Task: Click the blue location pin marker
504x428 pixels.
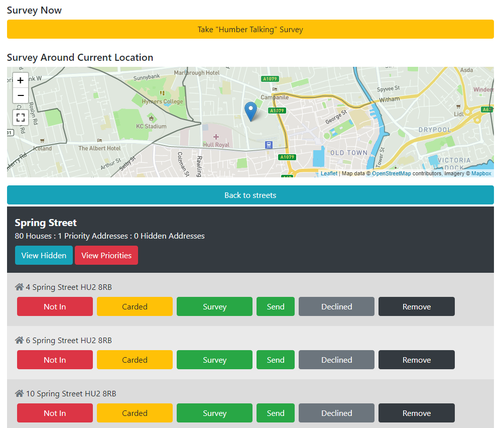Action: [x=250, y=111]
